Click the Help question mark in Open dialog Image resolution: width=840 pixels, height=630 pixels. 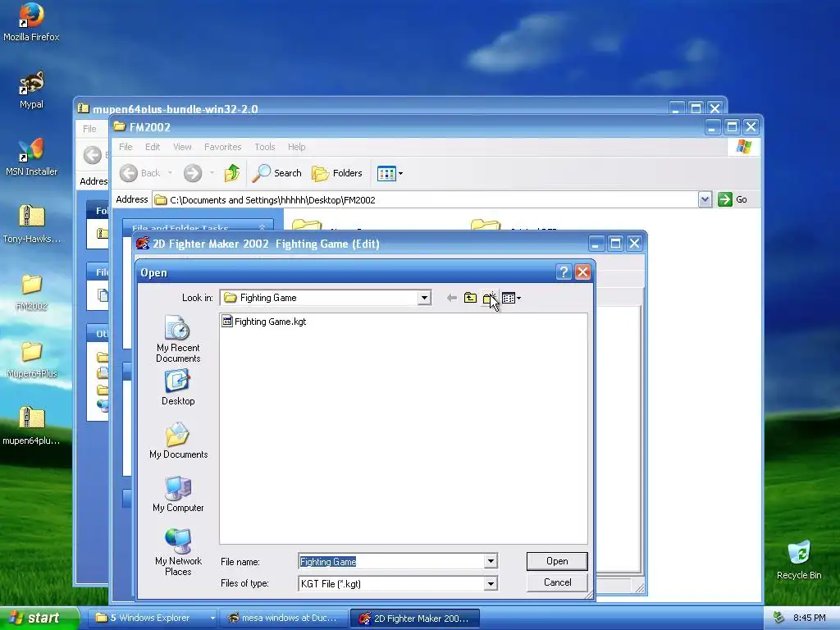coord(563,272)
